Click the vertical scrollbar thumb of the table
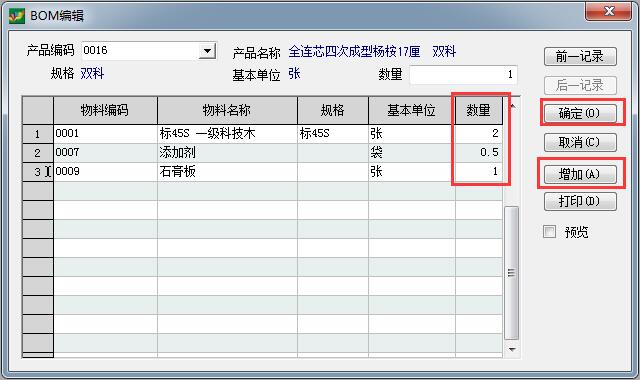 511,273
